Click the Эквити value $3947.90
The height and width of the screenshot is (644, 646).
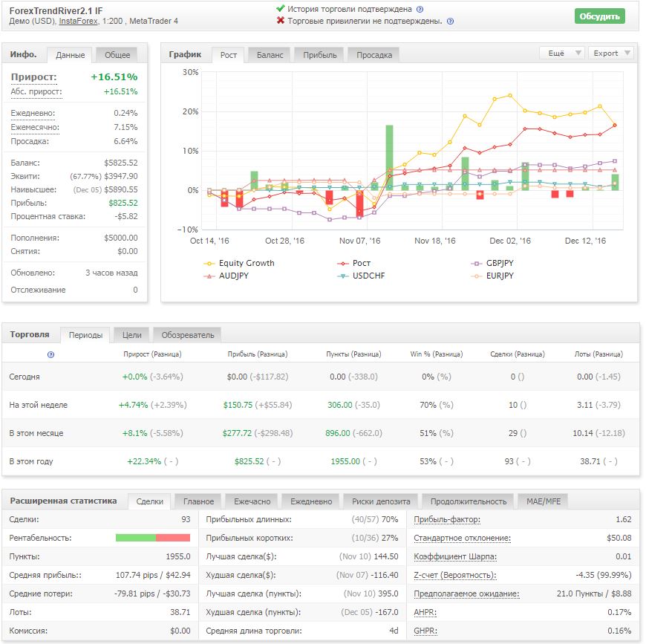click(x=121, y=176)
